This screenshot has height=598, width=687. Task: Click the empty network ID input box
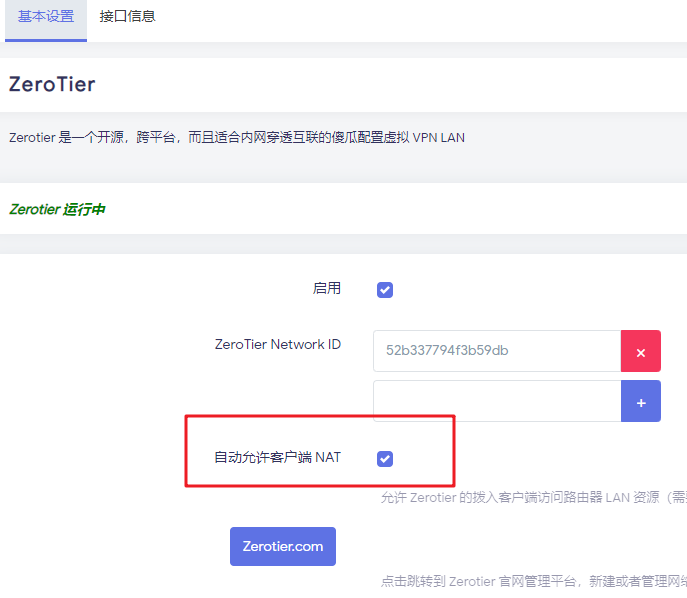tap(497, 401)
